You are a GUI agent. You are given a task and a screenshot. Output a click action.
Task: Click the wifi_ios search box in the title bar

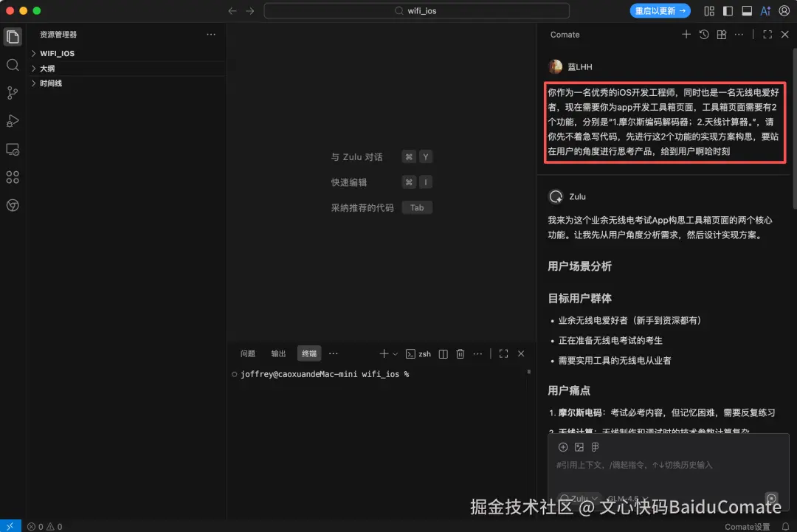(416, 10)
